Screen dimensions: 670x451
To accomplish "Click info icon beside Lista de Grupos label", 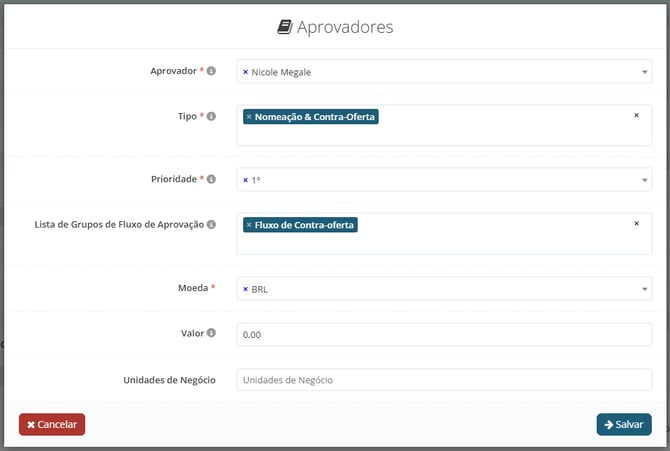I will (x=211, y=225).
